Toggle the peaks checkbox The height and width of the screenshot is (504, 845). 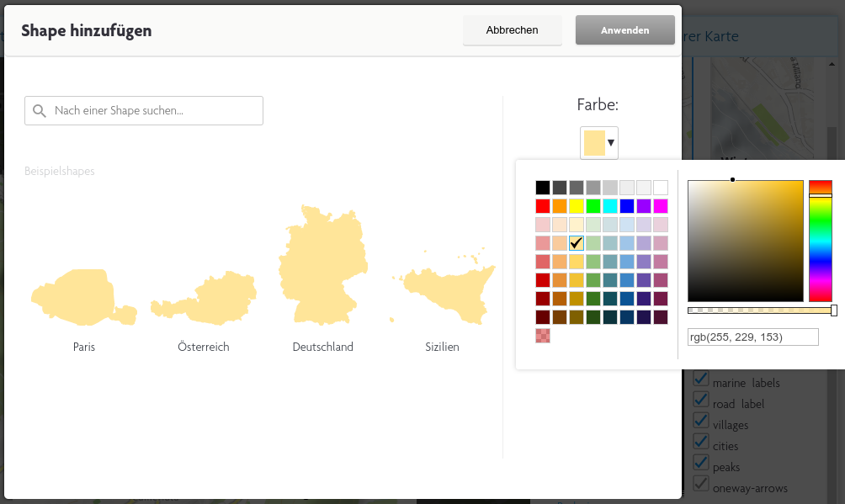701,462
